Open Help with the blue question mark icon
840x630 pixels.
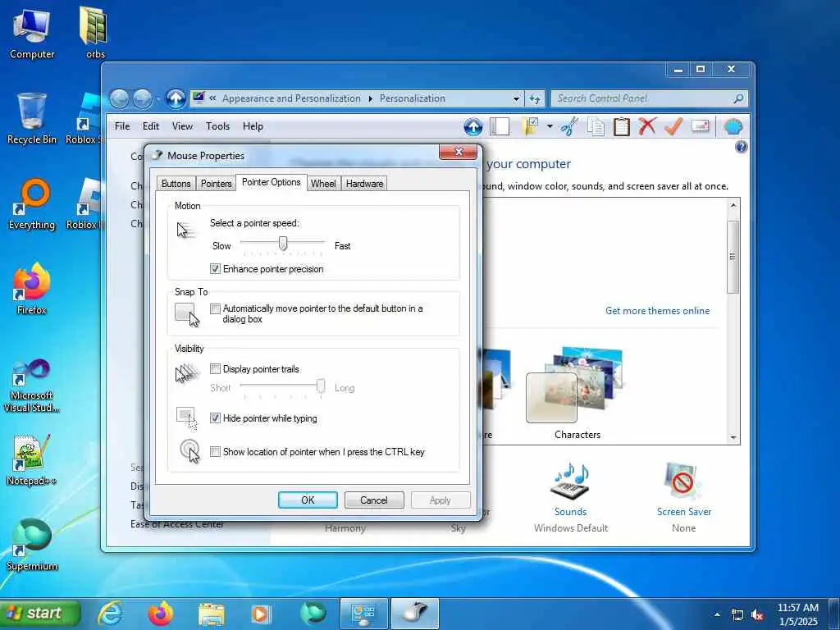click(741, 147)
